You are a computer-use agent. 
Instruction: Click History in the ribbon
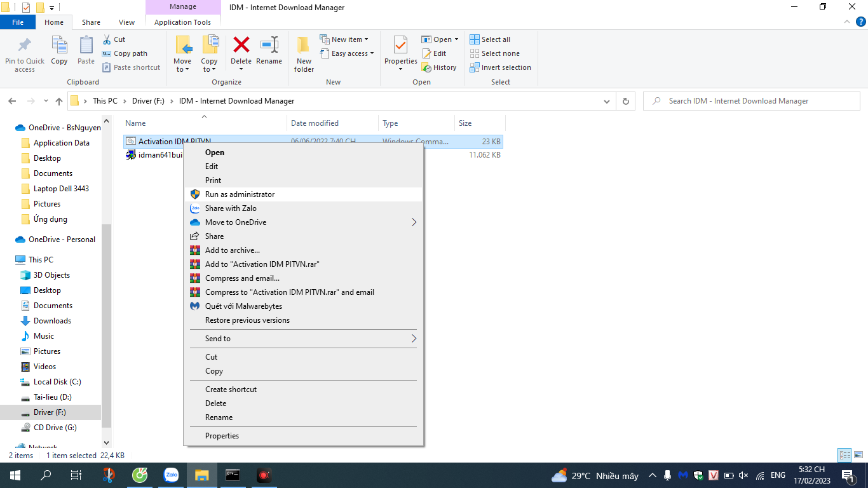tap(439, 67)
